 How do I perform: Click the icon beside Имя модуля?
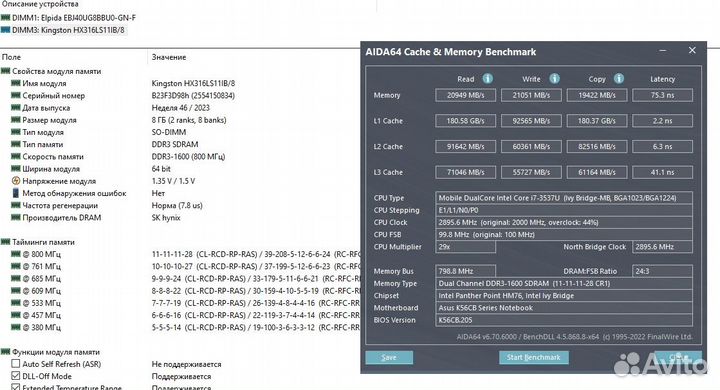pyautogui.click(x=16, y=83)
